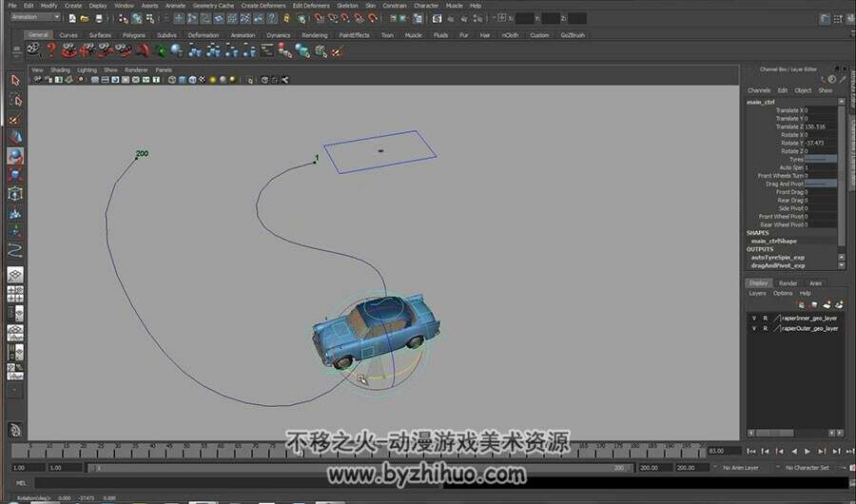This screenshot has height=504, width=856.
Task: Select the arrow Select tool in toolbox
Action: pyautogui.click(x=15, y=80)
